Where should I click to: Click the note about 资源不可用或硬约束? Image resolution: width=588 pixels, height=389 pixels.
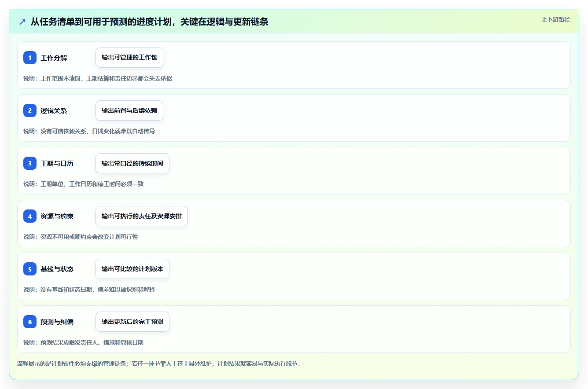[x=81, y=237]
